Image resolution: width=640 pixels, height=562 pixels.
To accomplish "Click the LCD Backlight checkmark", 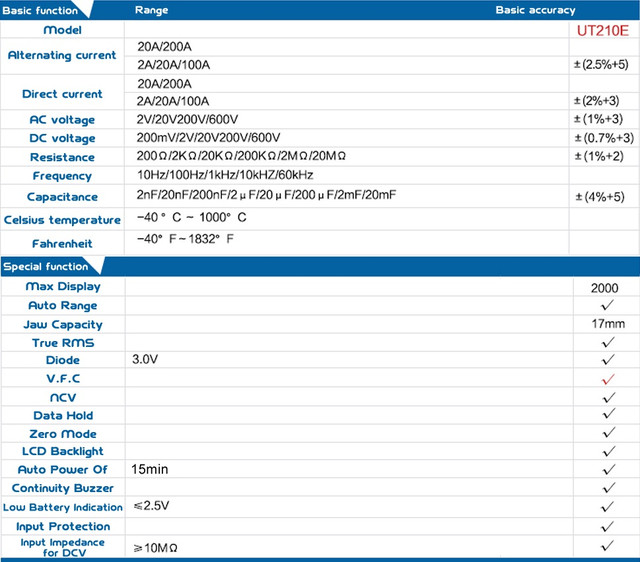I will point(608,451).
